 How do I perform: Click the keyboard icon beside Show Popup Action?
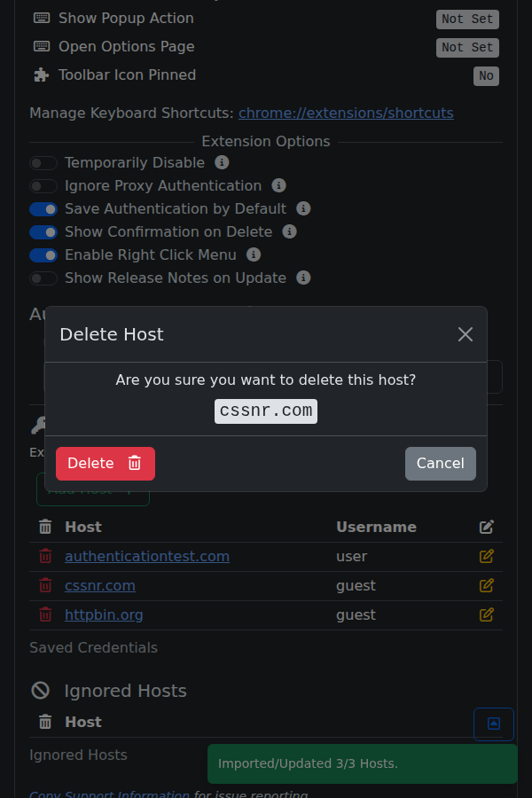point(41,18)
